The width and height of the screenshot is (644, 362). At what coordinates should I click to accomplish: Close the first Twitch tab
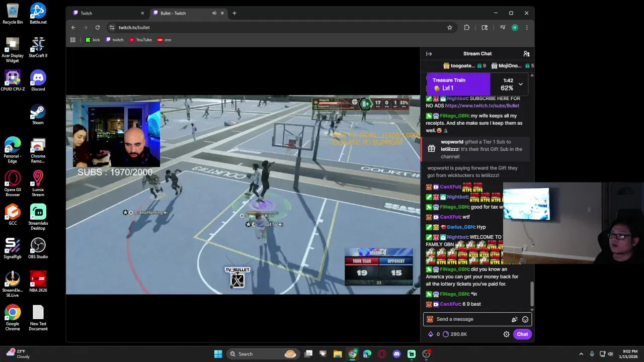click(142, 13)
